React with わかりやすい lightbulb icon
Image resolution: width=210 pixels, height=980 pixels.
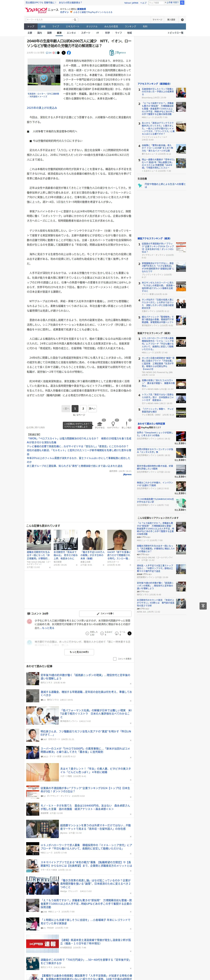(113, 424)
